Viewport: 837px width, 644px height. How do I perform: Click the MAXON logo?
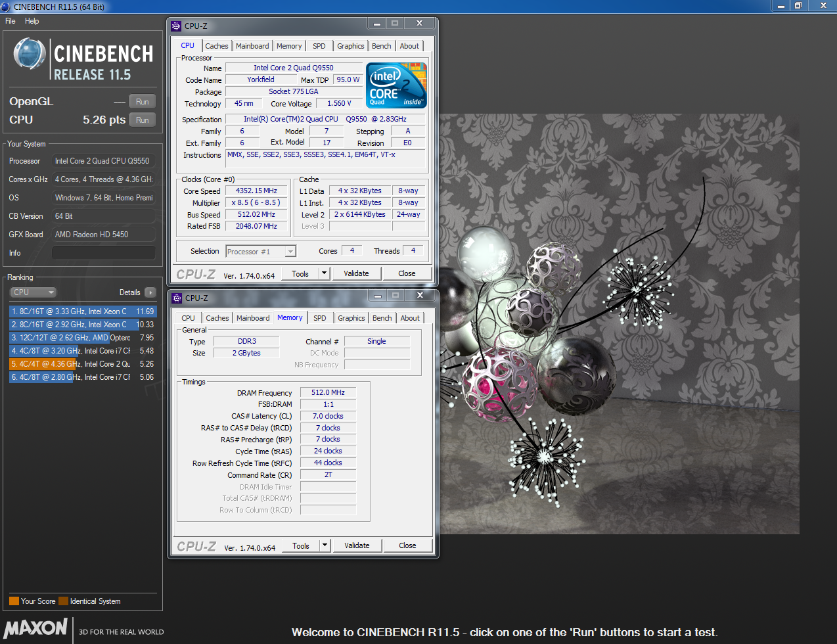[35, 628]
